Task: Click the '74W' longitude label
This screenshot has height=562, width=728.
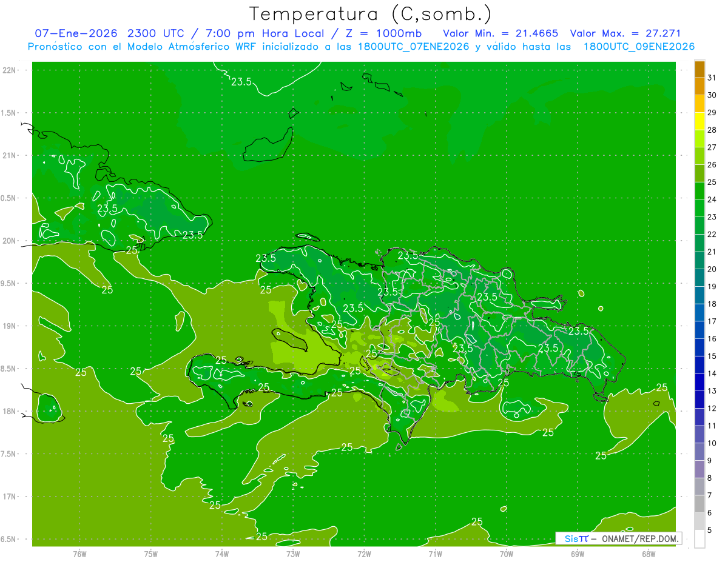Action: (222, 554)
